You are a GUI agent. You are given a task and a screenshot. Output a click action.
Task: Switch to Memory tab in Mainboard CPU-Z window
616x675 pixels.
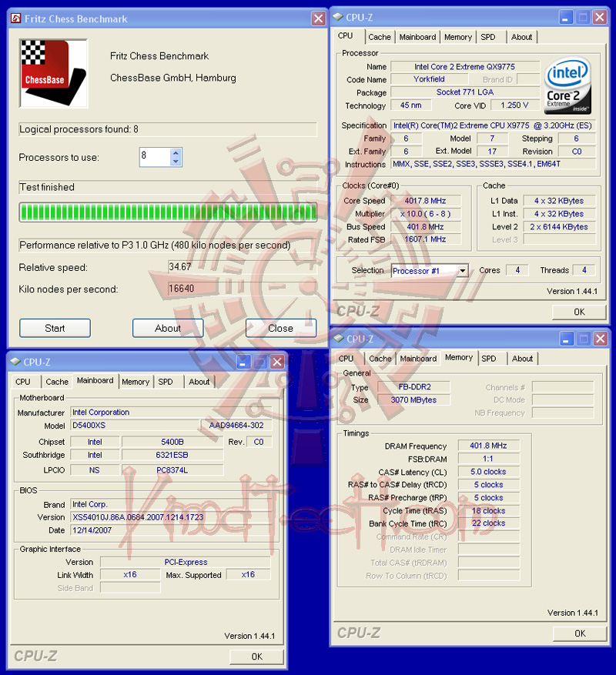click(x=136, y=382)
